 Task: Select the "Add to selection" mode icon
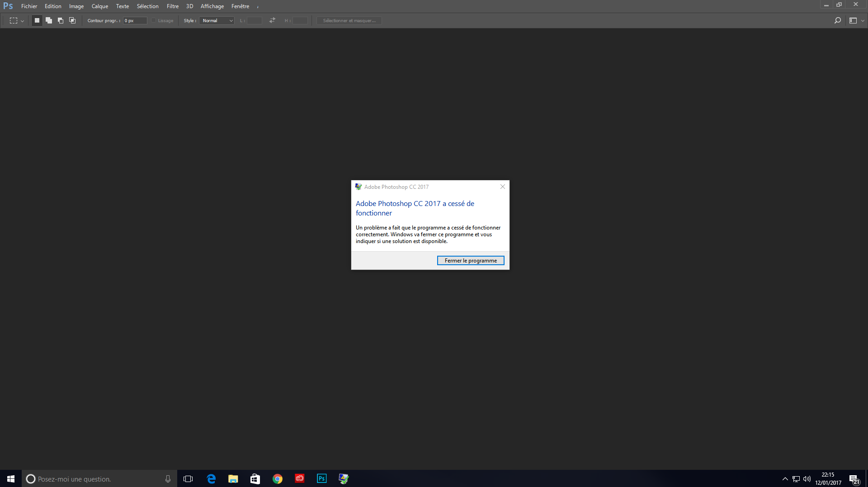point(48,20)
